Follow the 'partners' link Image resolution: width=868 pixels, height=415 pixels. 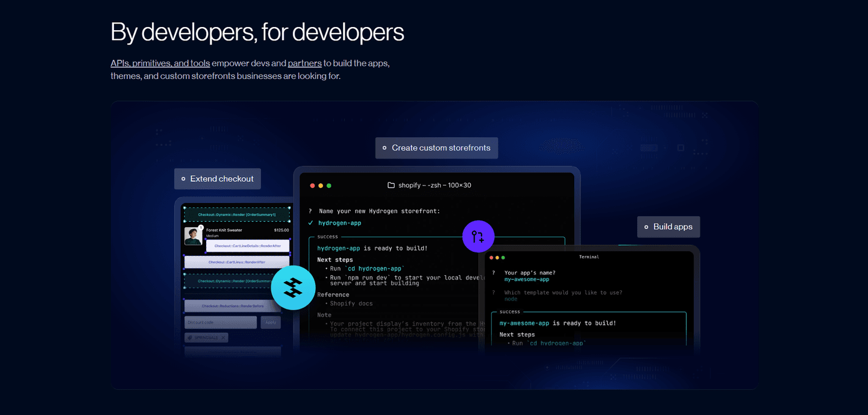click(304, 63)
